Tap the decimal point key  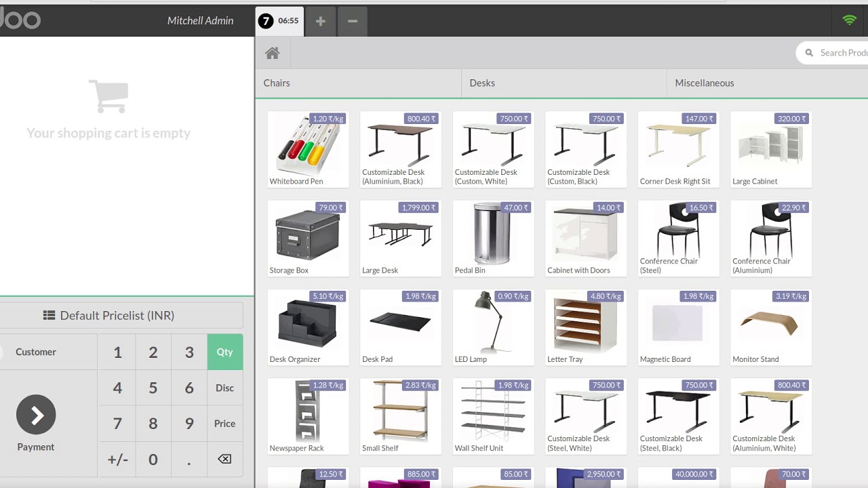tap(189, 459)
